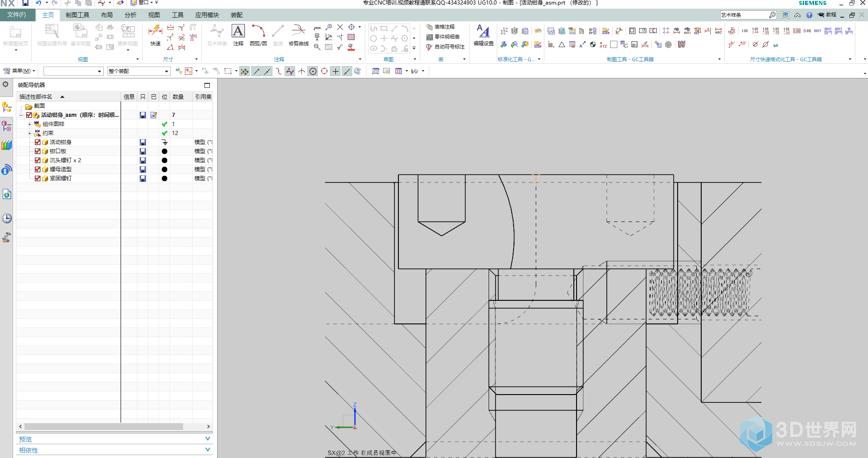Switch to the 制图工具 ribbon tab

coord(78,15)
